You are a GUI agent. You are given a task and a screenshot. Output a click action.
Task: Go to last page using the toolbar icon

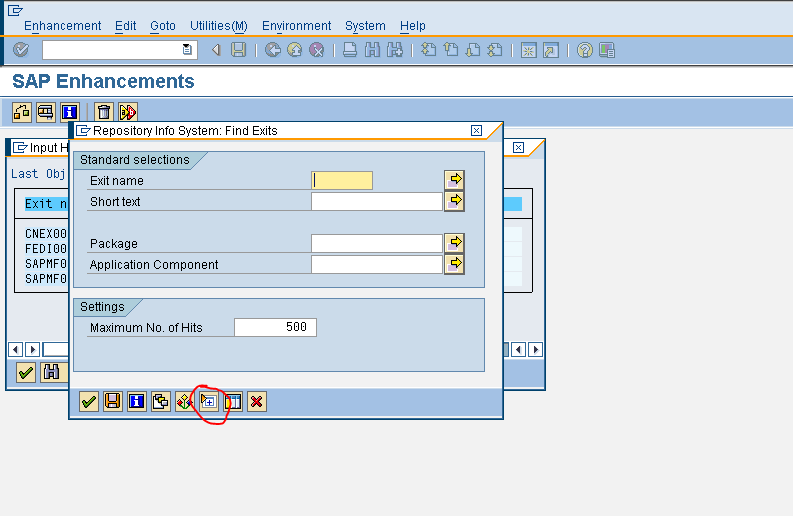tap(495, 50)
